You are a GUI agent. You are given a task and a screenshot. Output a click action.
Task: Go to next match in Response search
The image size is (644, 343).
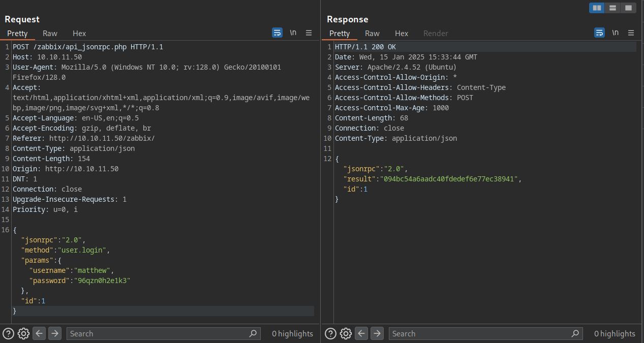377,333
